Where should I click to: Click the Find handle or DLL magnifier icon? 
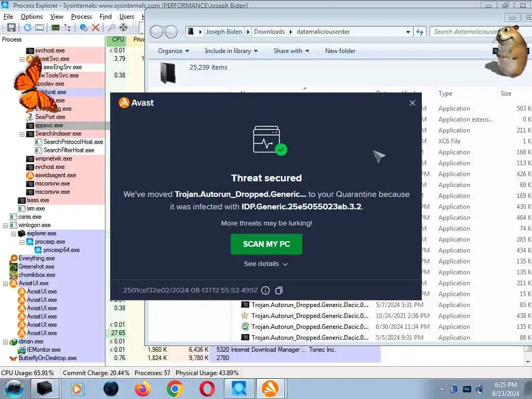(111, 28)
